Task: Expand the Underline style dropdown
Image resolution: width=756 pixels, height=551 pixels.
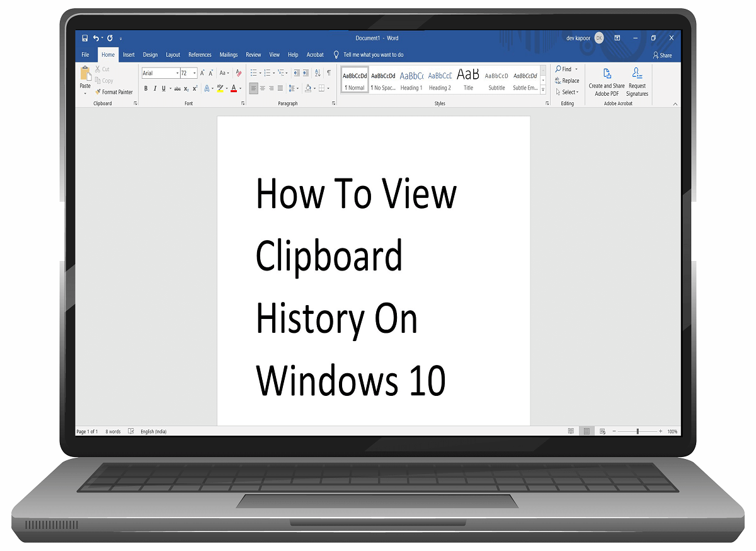Action: [169, 88]
